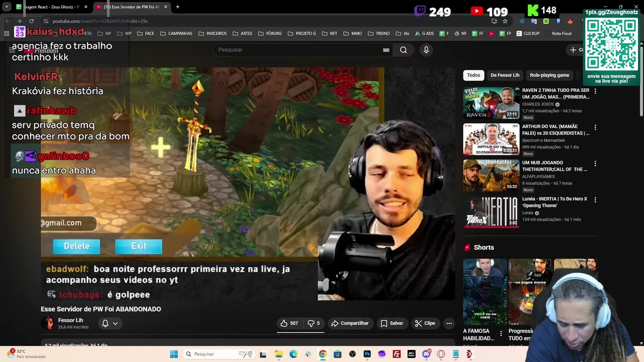Click the Clipe button

(x=425, y=323)
